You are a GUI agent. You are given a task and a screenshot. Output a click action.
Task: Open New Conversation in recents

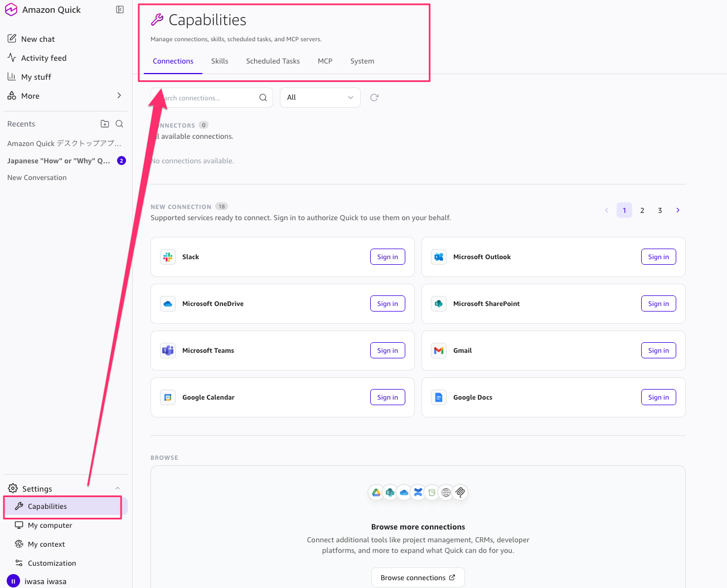(x=37, y=178)
